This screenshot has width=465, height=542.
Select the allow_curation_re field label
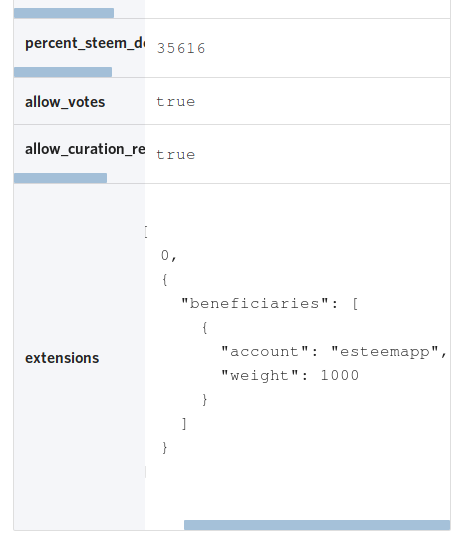[85, 149]
